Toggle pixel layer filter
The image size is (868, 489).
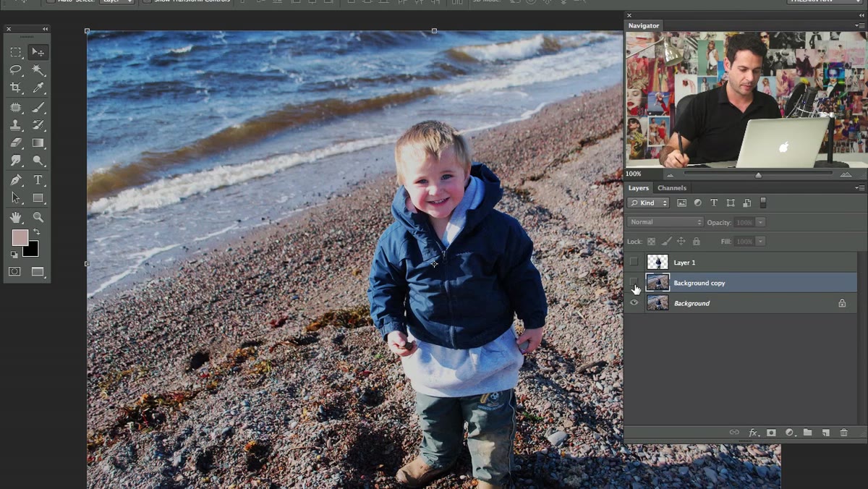click(681, 203)
